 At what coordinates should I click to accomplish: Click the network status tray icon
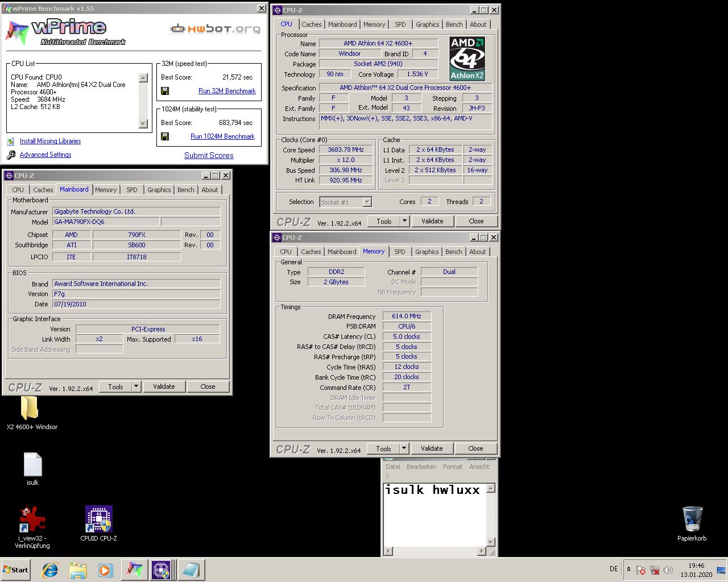(655, 569)
